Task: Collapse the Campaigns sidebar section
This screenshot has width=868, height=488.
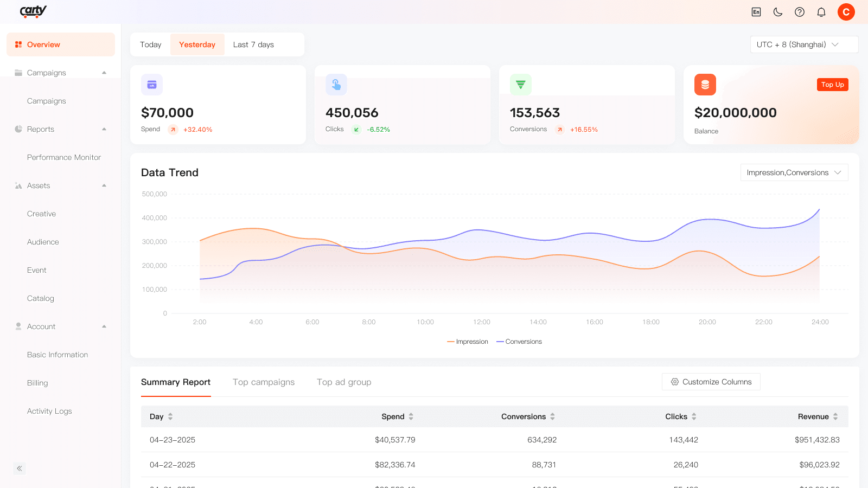Action: click(x=104, y=73)
